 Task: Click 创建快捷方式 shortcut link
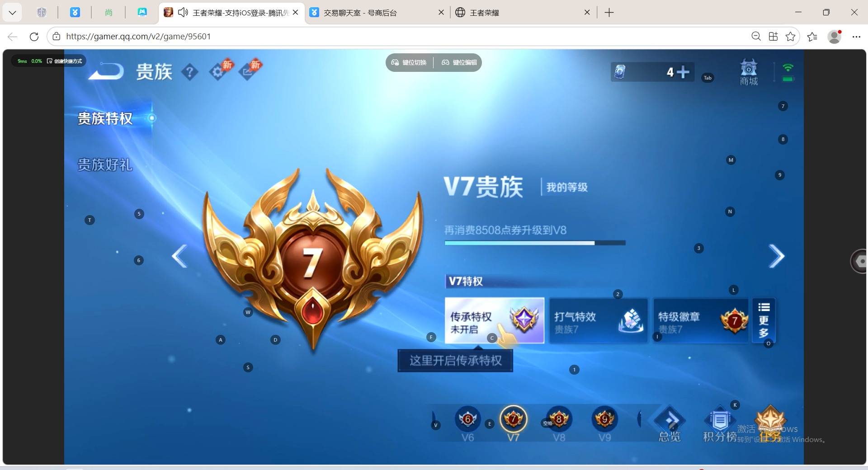65,61
